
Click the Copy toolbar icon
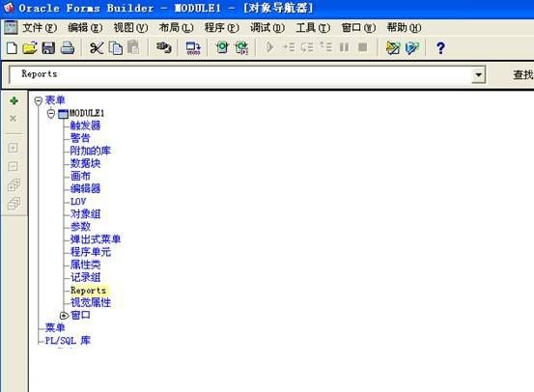pos(116,48)
